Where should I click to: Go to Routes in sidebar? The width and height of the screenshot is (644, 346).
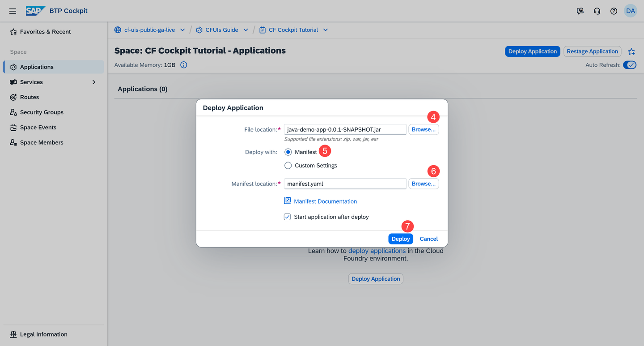point(54,97)
